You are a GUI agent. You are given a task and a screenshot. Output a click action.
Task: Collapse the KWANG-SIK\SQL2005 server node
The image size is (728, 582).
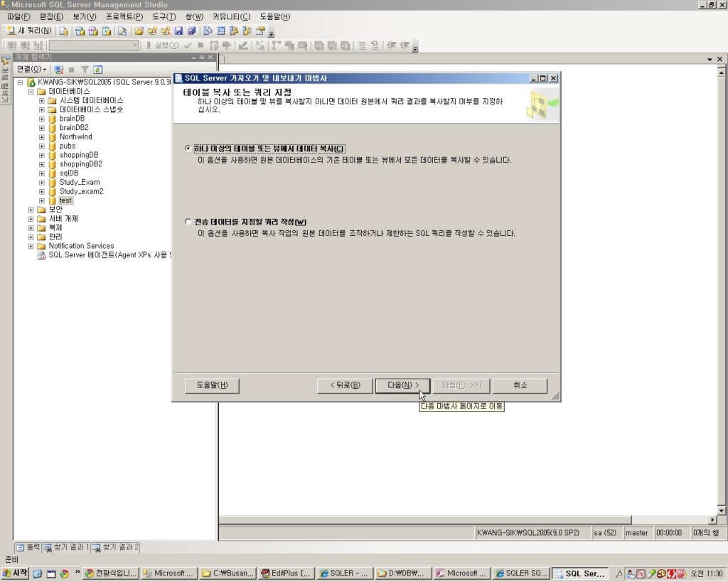21,82
